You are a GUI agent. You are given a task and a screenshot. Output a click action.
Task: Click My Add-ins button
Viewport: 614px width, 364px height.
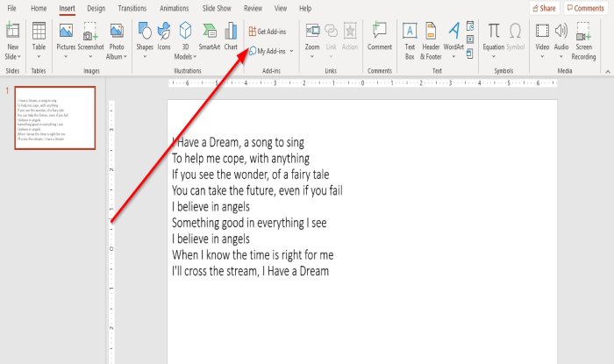tap(268, 51)
